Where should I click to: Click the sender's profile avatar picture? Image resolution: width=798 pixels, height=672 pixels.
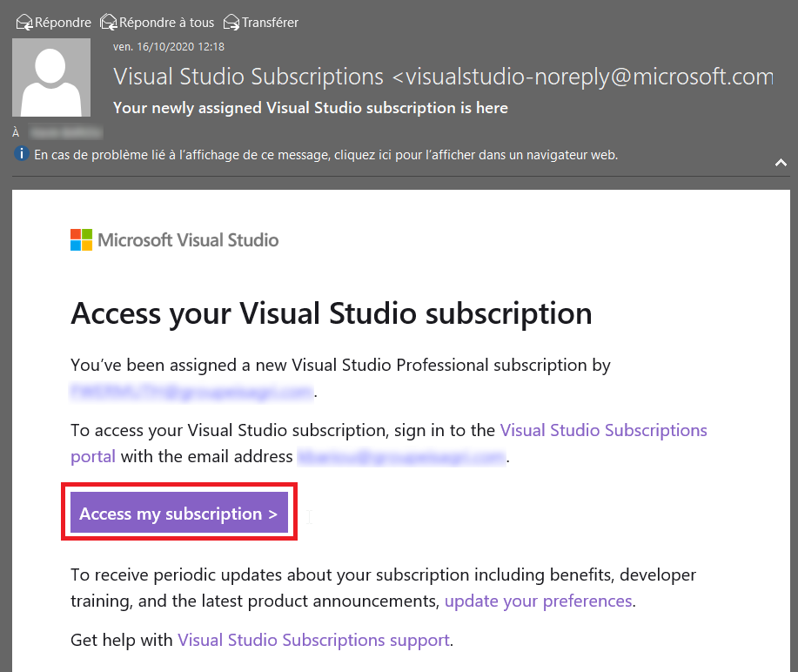[x=51, y=77]
